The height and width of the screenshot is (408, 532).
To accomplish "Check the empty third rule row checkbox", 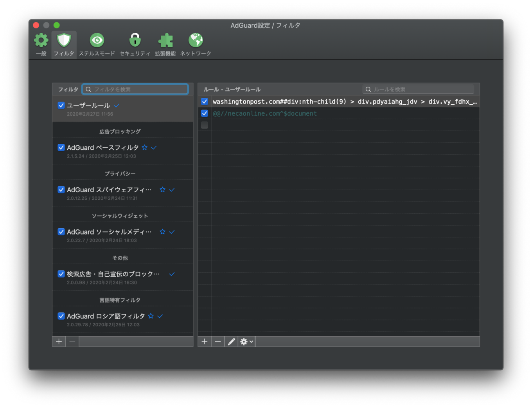I will pos(205,125).
